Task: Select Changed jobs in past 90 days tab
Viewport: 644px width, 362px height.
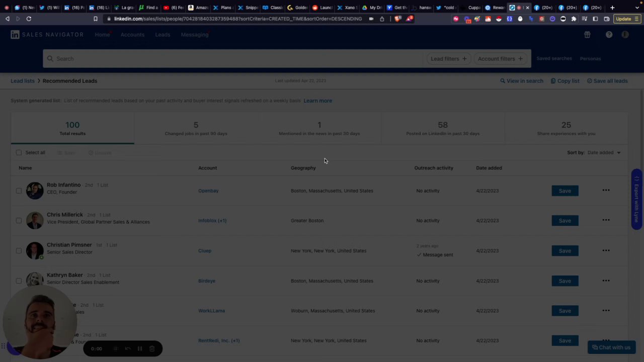Action: 196,128
